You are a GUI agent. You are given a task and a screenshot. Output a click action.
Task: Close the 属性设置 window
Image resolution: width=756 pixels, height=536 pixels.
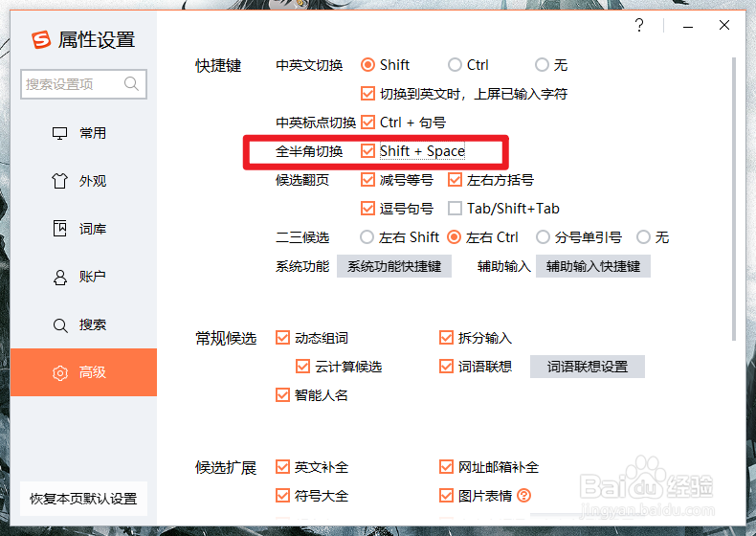coord(724,25)
